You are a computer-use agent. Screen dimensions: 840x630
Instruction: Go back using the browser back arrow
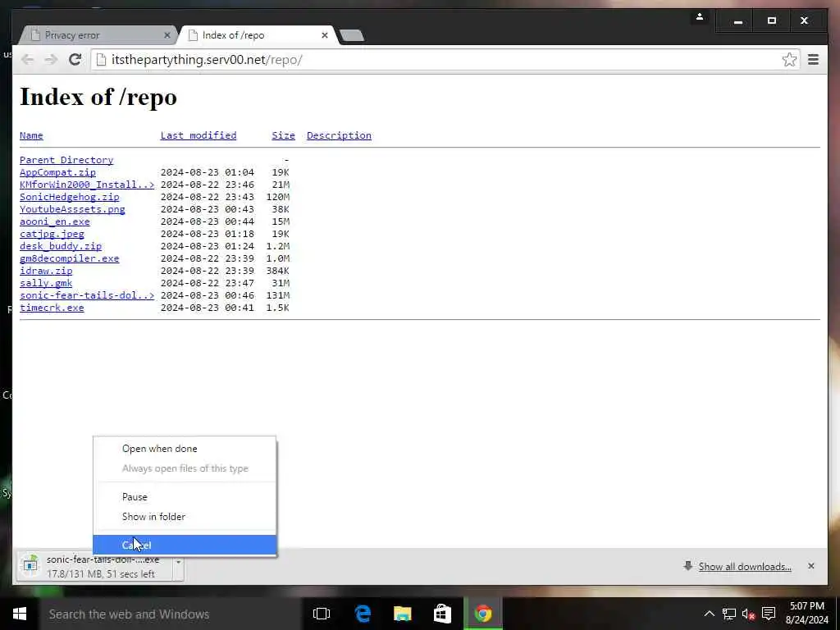tap(27, 59)
